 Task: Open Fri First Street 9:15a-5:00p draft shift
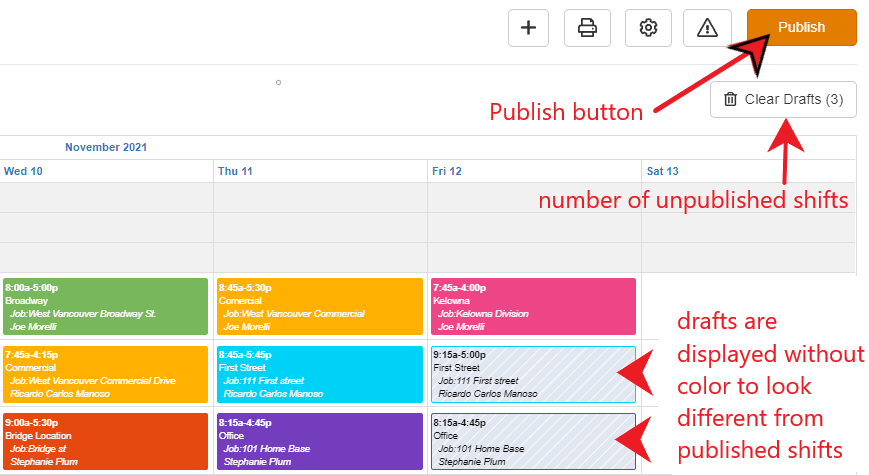533,374
